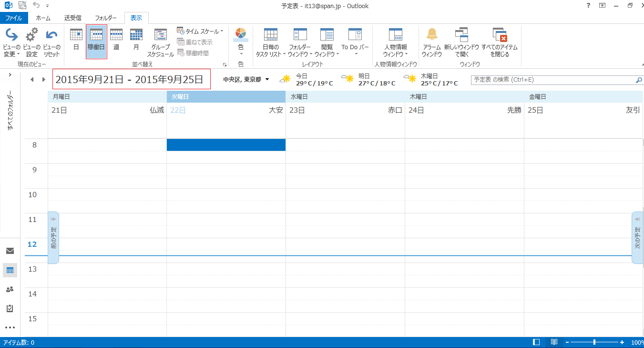Open グループスケジュール (Schedule View)
This screenshot has height=348, width=644.
pos(160,42)
